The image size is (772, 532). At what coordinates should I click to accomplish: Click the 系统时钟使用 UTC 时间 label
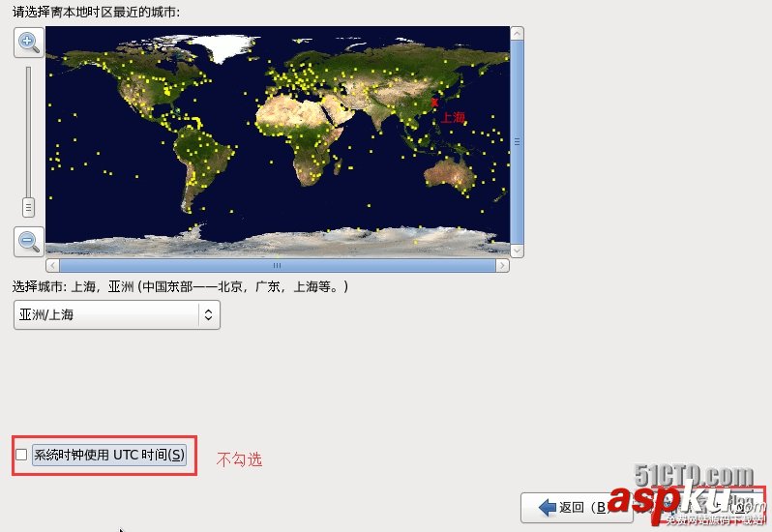click(108, 455)
